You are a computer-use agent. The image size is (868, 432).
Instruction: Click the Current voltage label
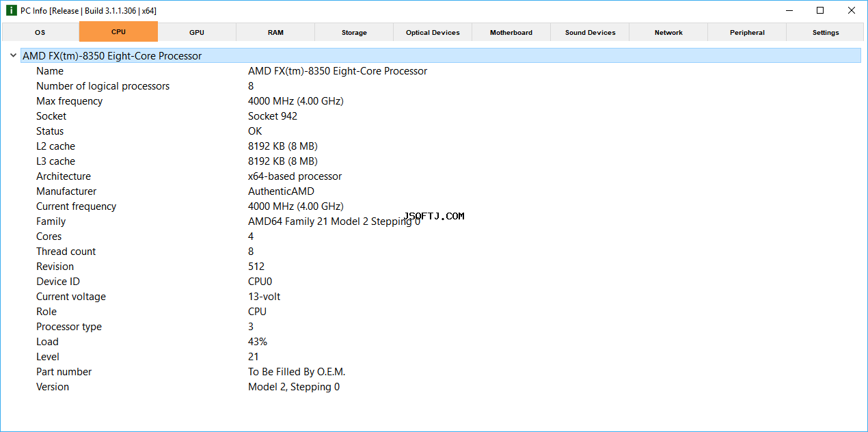[71, 297]
